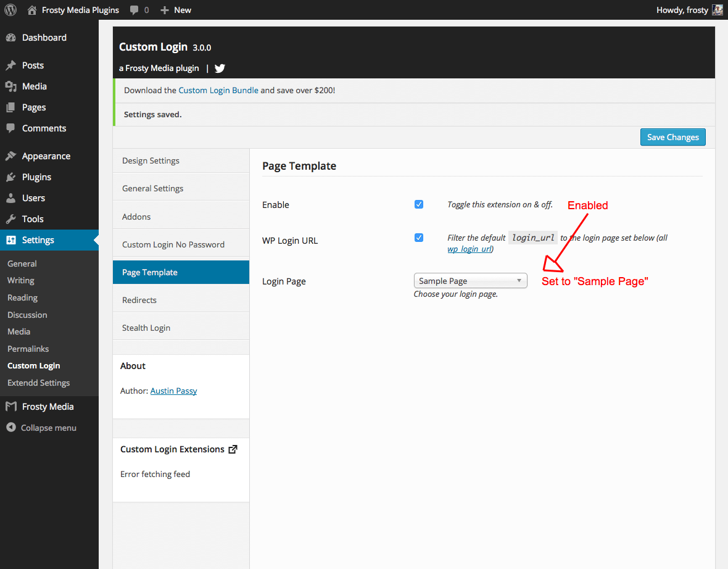Open external link icon beside Custom Login Extensions
Viewport: 728px width, 569px height.
(233, 449)
